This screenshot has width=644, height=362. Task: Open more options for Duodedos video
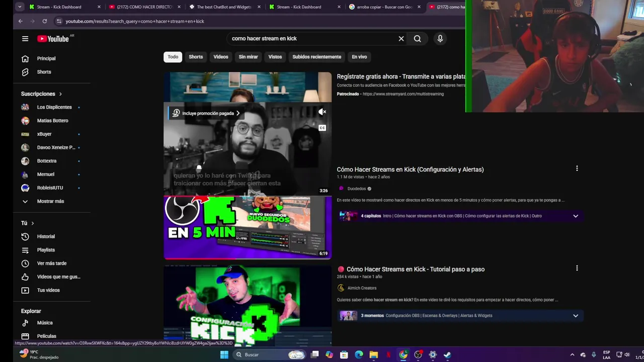coord(577,168)
